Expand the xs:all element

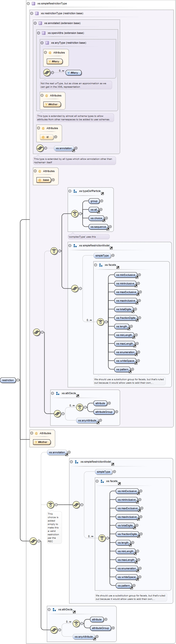[x=101, y=210]
